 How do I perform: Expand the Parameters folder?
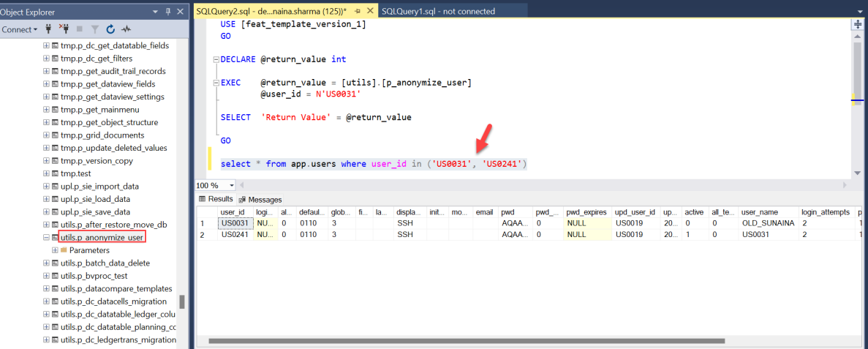(55, 250)
